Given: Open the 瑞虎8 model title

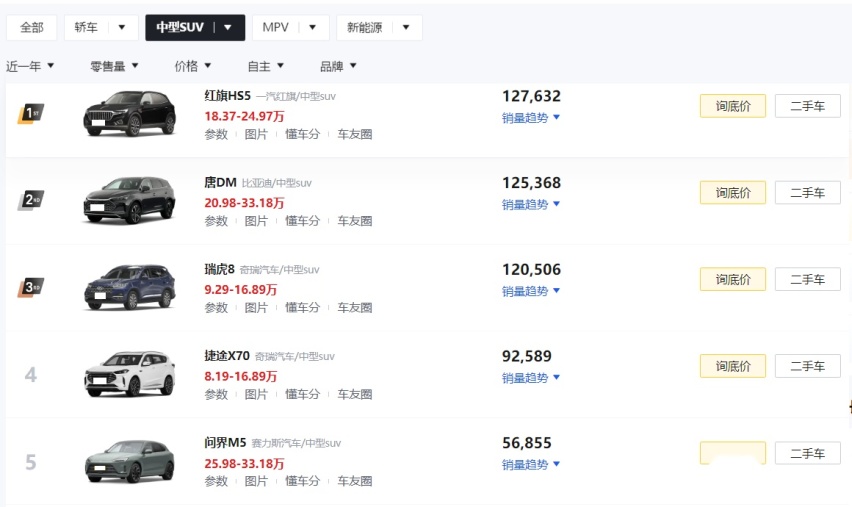Looking at the screenshot, I should point(219,270).
